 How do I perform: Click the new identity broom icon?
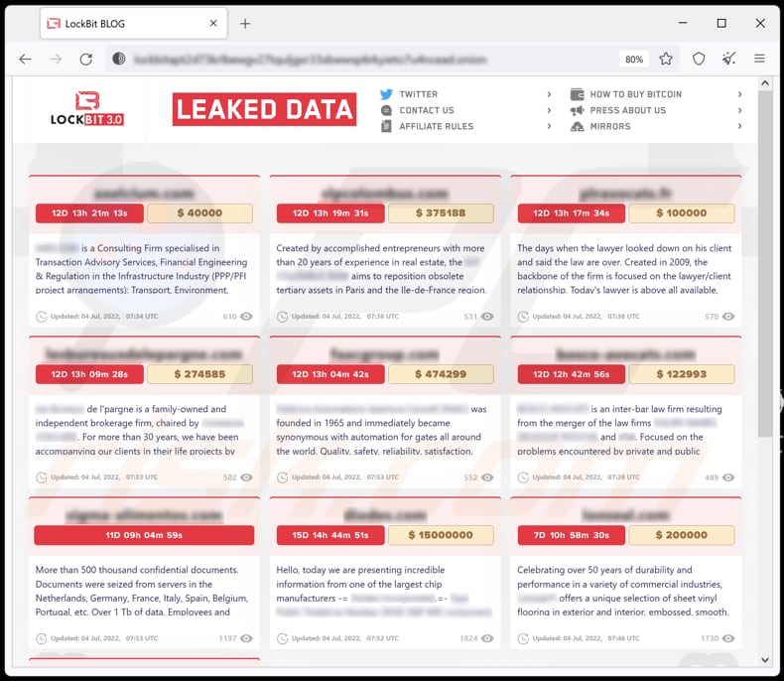click(729, 59)
